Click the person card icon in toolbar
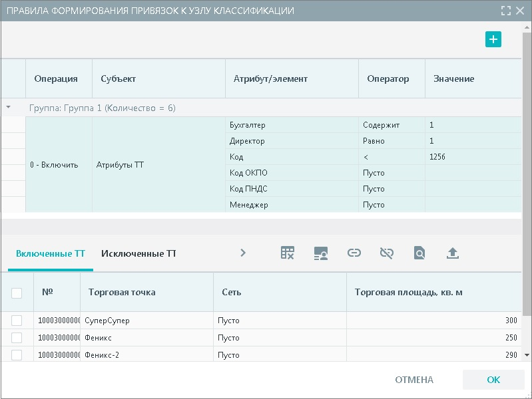Viewport: 532px width, 399px height. 321,253
